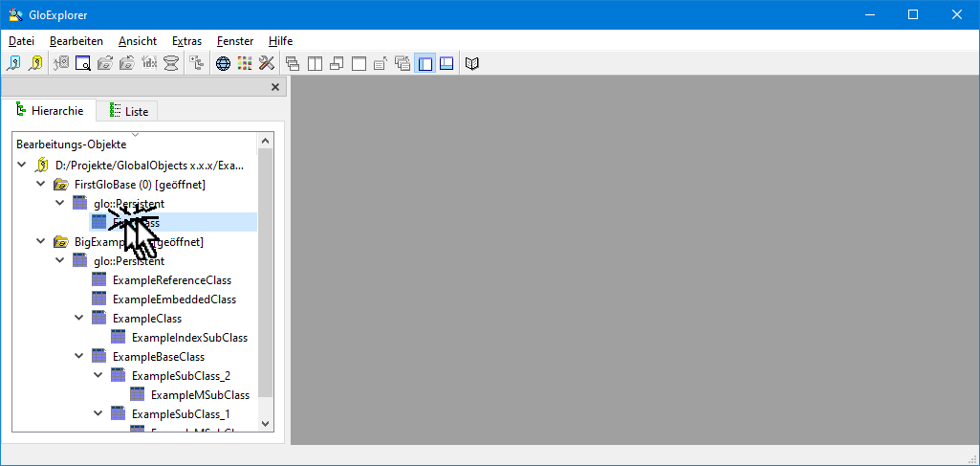This screenshot has width=980, height=466.
Task: Click the window with arrow toolbar icon
Action: pyautogui.click(x=380, y=63)
